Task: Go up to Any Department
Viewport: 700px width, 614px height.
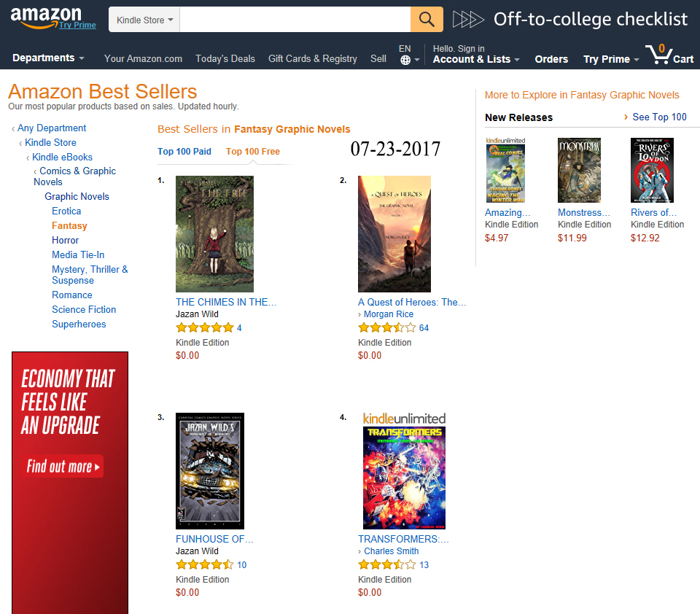Action: 52,128
